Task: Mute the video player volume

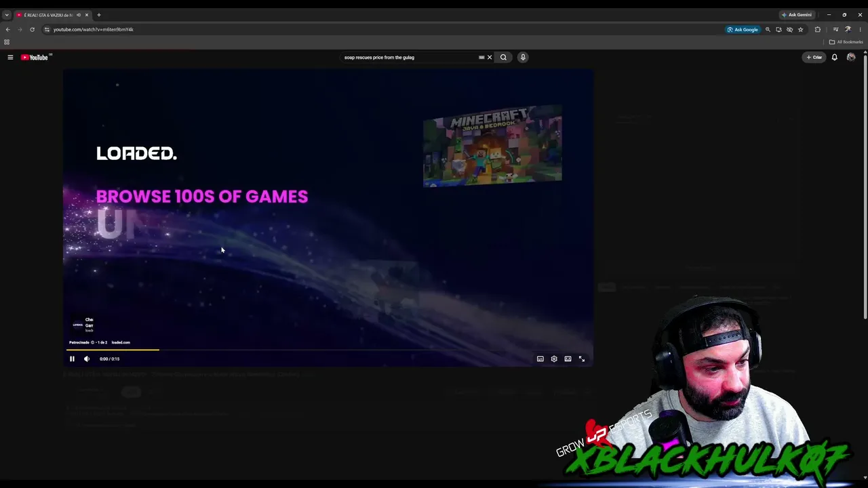Action: tap(87, 359)
